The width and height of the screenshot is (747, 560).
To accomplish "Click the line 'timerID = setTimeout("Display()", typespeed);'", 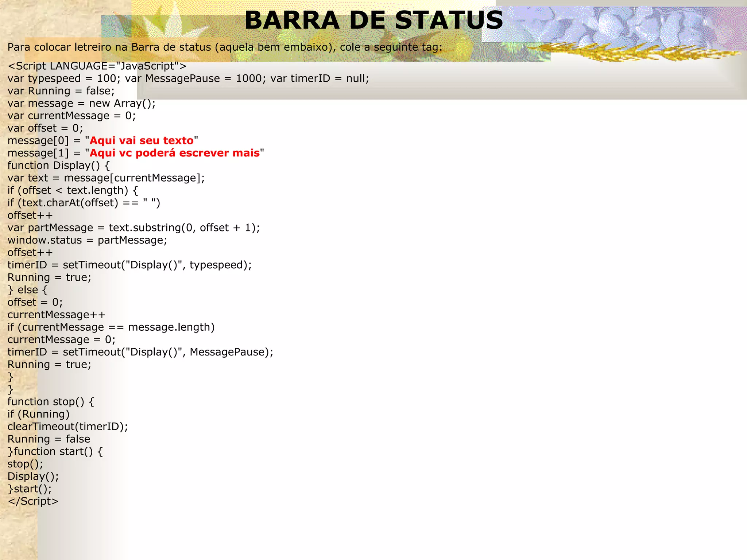I will point(129,265).
